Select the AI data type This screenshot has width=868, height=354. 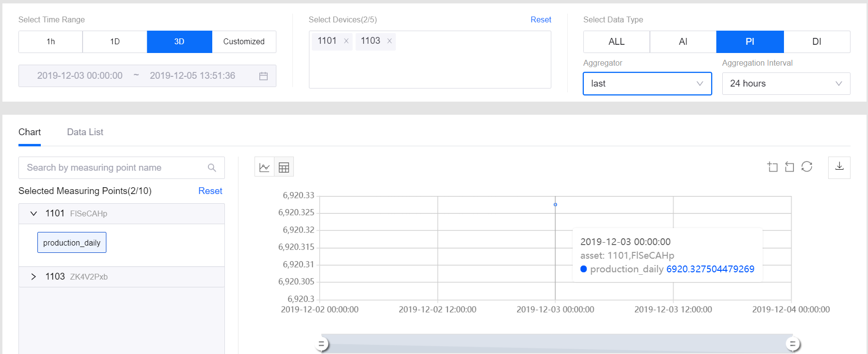click(x=683, y=42)
